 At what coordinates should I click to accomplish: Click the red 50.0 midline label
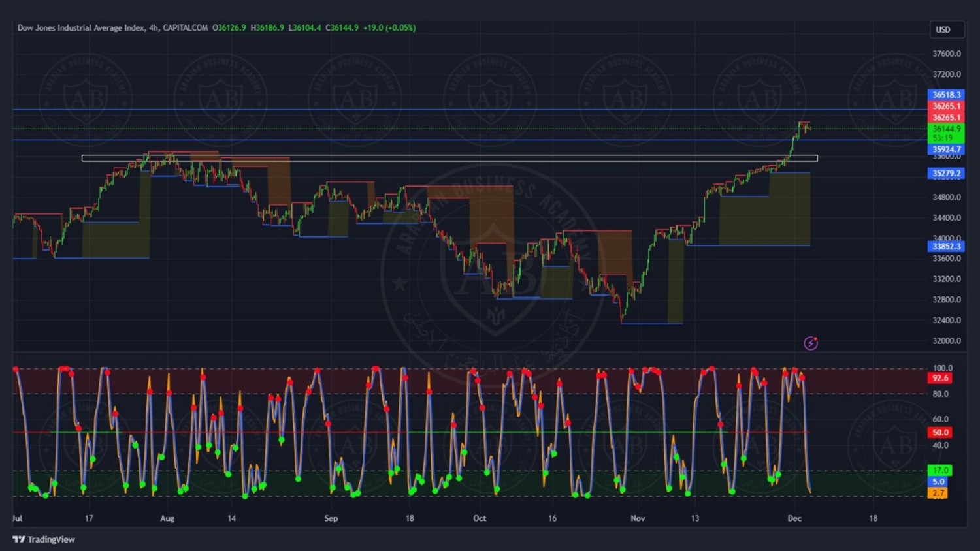(x=940, y=433)
